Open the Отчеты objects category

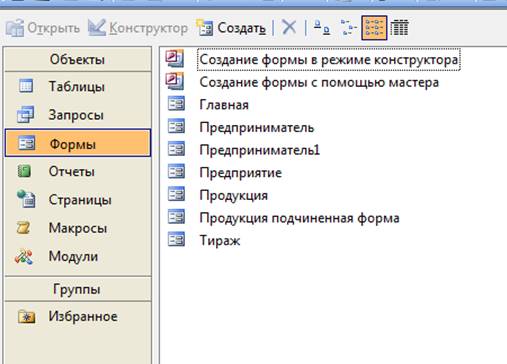tap(78, 172)
